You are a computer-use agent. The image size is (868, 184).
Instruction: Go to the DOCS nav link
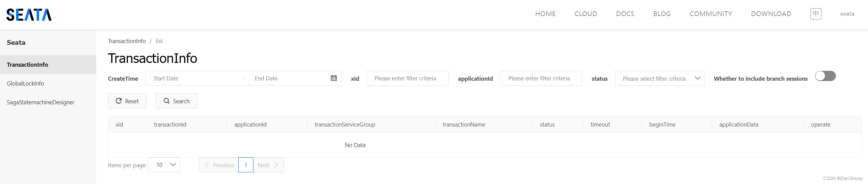tap(625, 14)
